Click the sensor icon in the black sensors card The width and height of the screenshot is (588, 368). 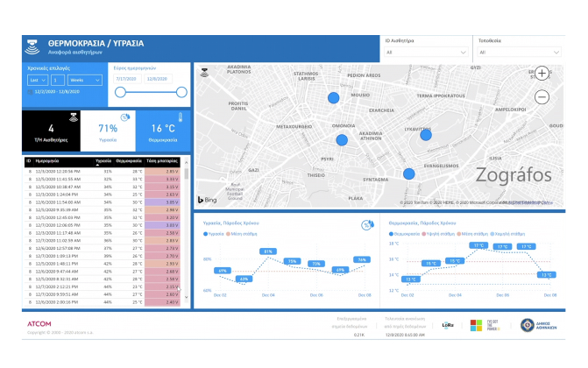click(x=74, y=117)
